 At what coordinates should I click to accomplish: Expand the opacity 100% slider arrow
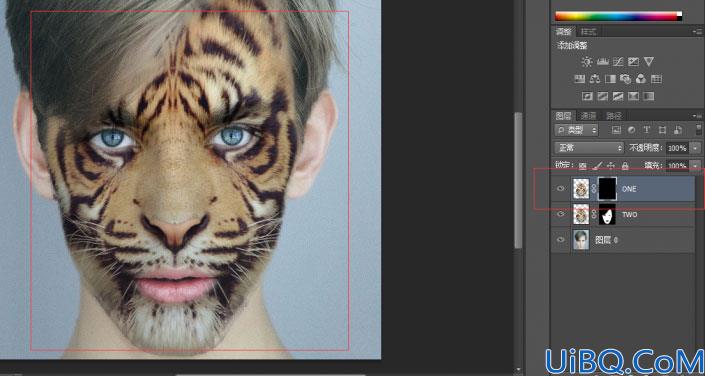696,148
